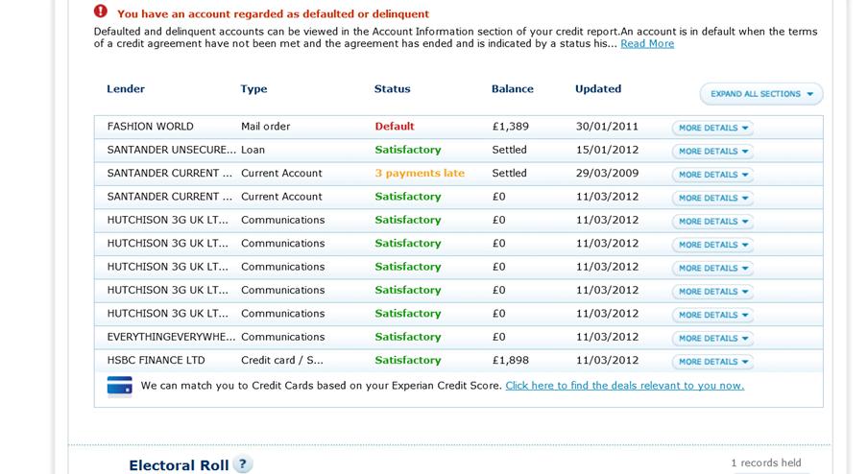Click the red alert warning icon
The height and width of the screenshot is (474, 868).
tap(101, 12)
